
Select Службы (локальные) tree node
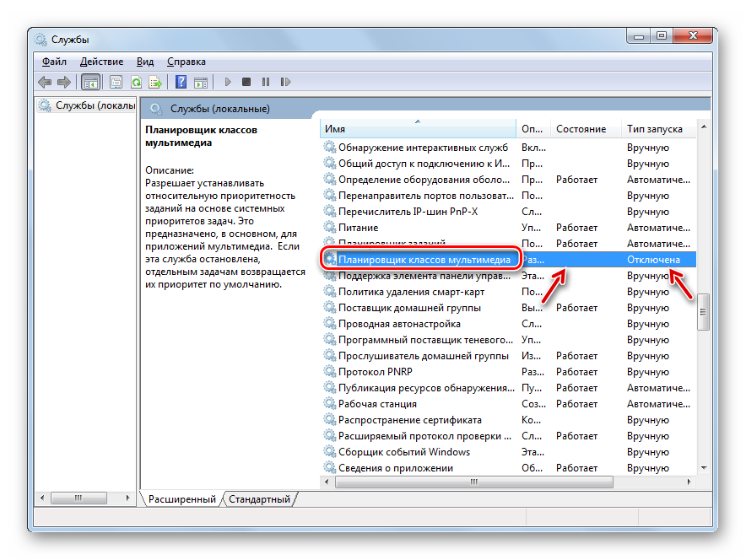(87, 105)
